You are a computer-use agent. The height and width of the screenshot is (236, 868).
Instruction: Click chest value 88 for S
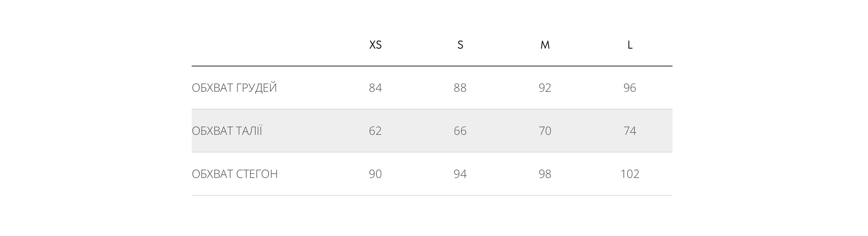click(x=460, y=88)
